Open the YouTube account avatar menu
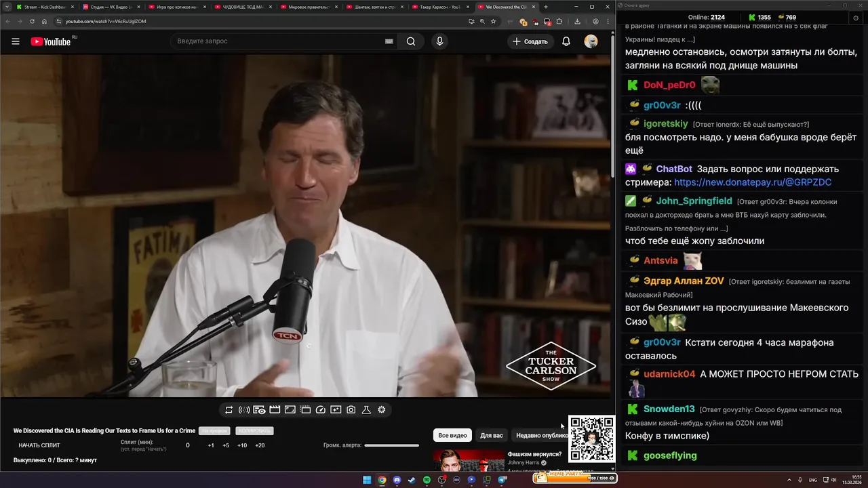 (x=591, y=41)
